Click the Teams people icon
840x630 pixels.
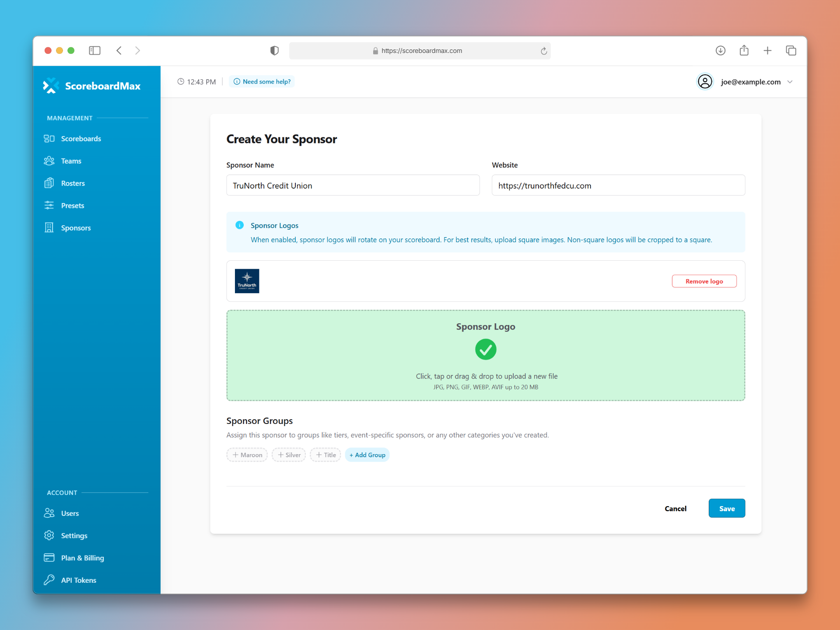[x=49, y=161]
